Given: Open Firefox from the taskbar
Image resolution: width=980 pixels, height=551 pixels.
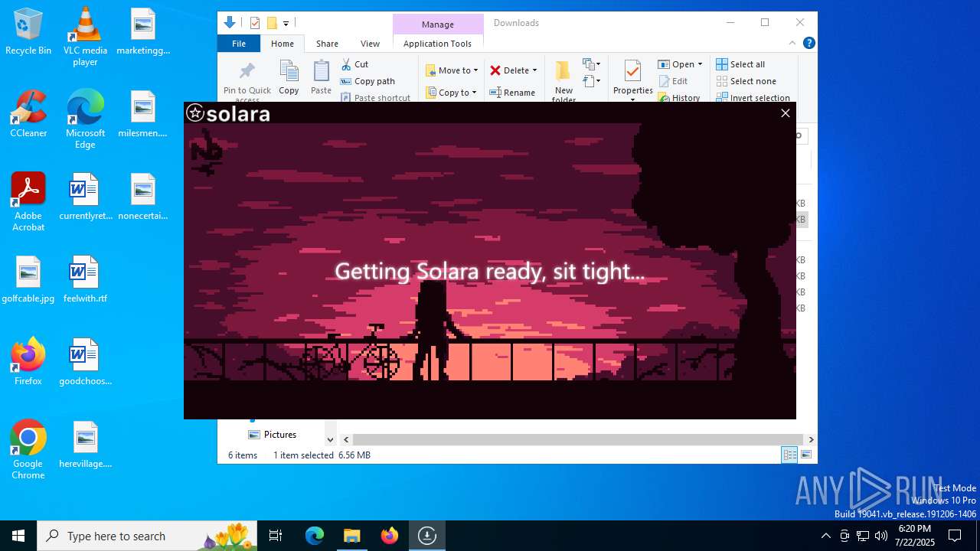Looking at the screenshot, I should click(390, 536).
